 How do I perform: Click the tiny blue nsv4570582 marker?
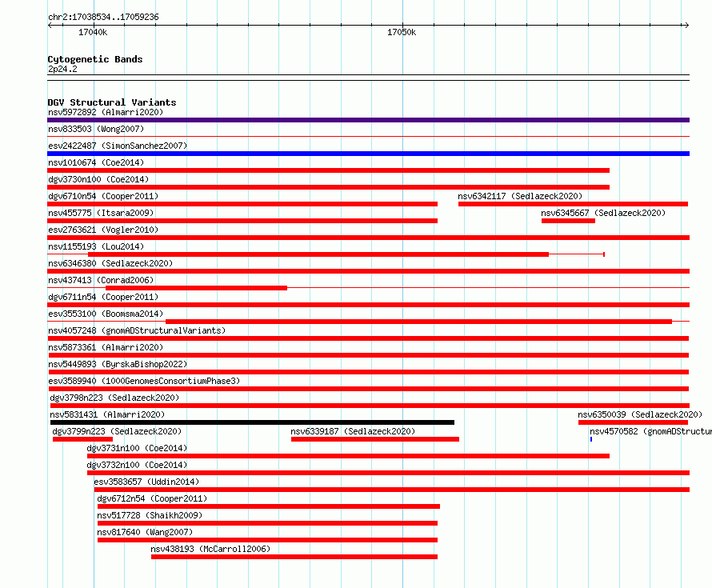click(x=590, y=439)
